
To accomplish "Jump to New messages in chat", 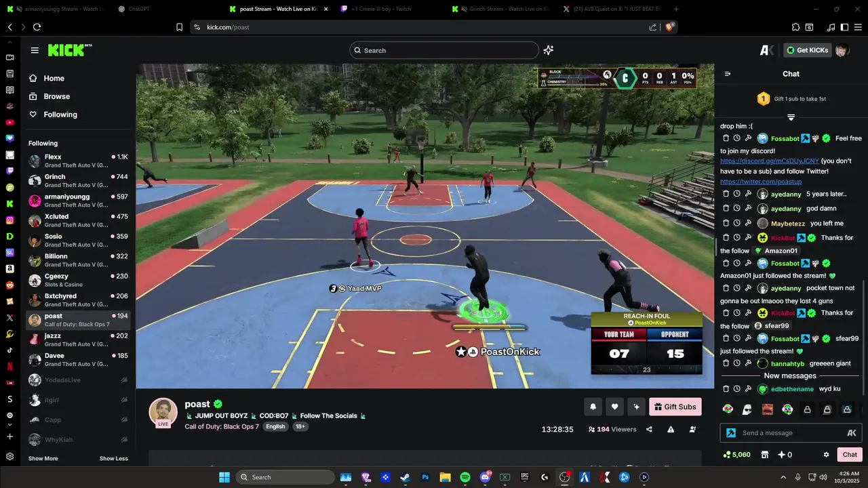I will tap(790, 375).
